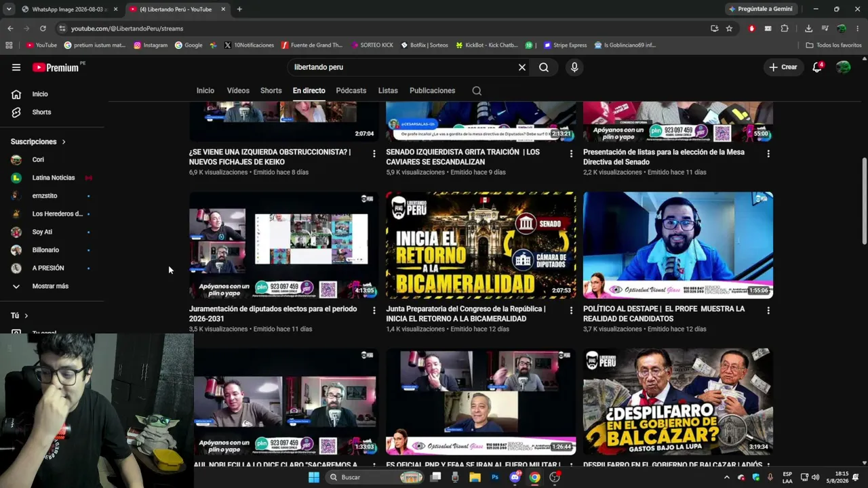
Task: Open 'INICIA EL RETORNO A LA BICAMERALIDAD' thumbnail
Action: (481, 245)
